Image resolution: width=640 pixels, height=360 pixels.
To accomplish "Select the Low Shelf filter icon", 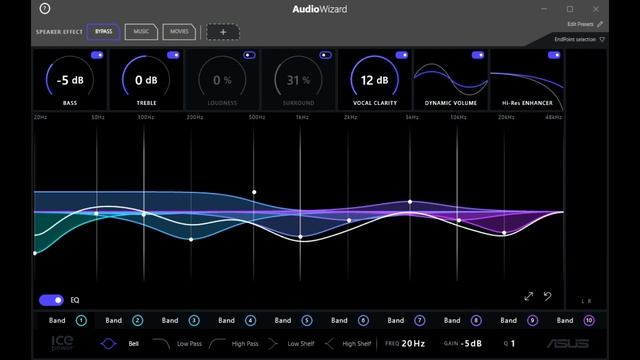I will tap(273, 344).
